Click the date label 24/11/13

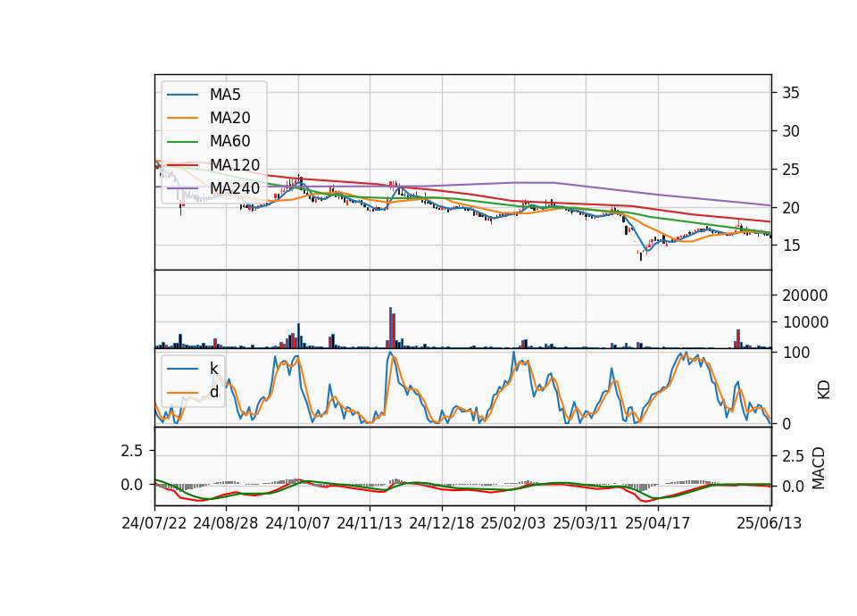click(370, 523)
